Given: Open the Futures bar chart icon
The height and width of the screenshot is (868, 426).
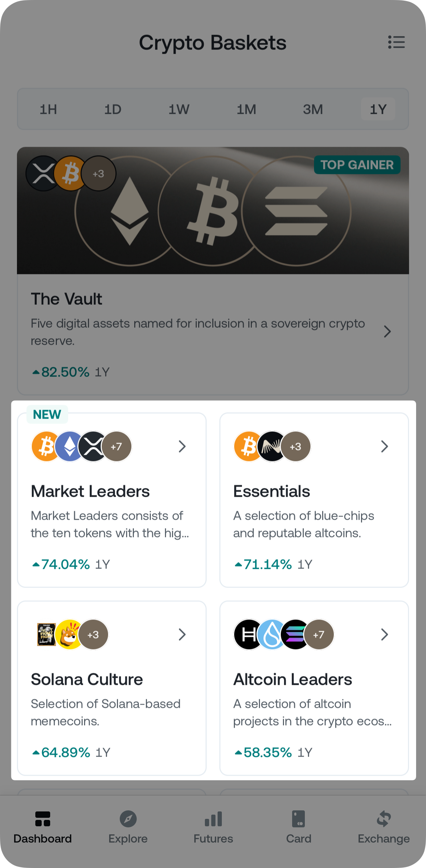Looking at the screenshot, I should click(213, 819).
